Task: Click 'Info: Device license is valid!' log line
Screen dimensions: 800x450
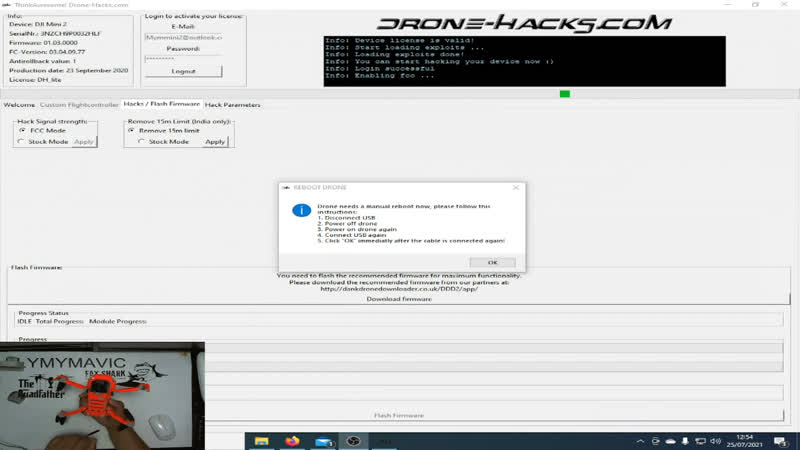Action: [400, 40]
